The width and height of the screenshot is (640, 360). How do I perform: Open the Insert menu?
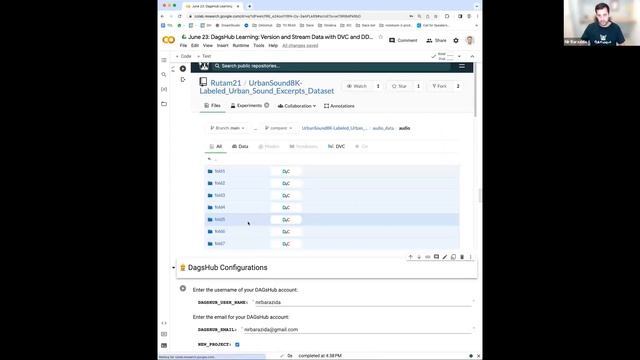[222, 46]
